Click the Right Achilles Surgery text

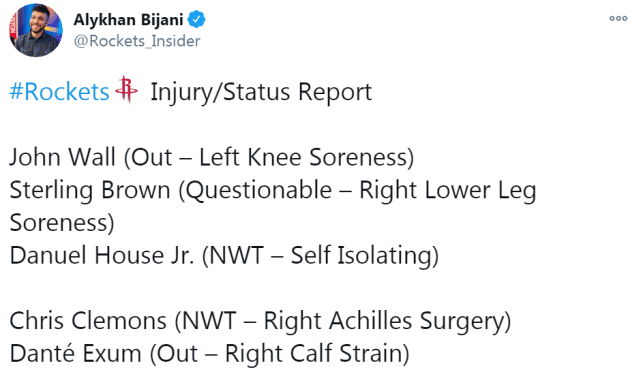tap(384, 321)
